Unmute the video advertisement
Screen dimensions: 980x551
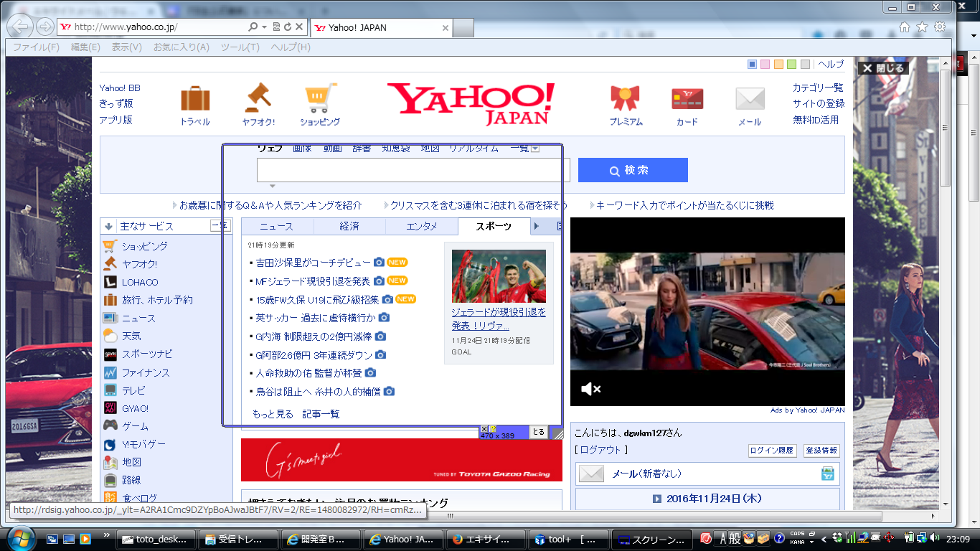[590, 389]
